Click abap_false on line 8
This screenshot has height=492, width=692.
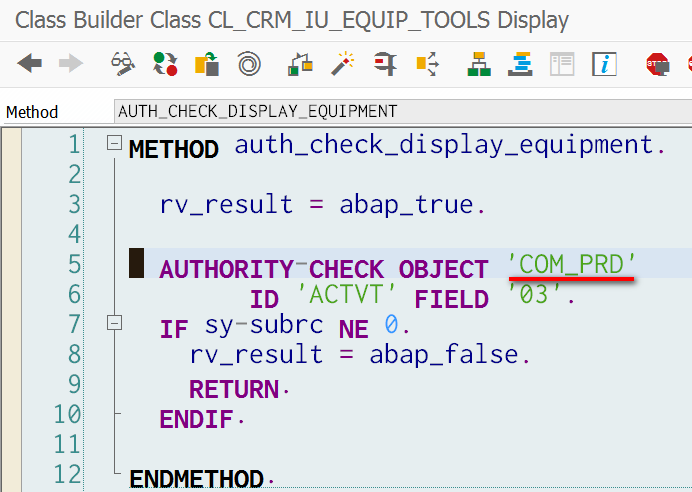[444, 356]
